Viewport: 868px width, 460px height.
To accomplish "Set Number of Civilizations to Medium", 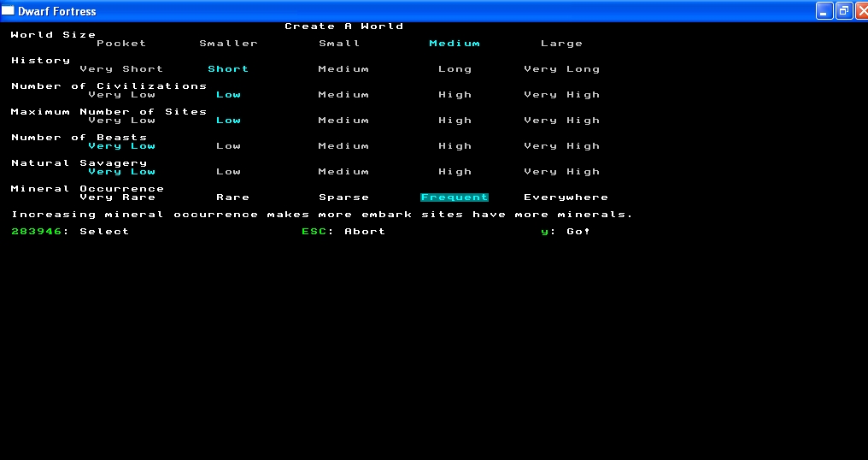I will (343, 94).
